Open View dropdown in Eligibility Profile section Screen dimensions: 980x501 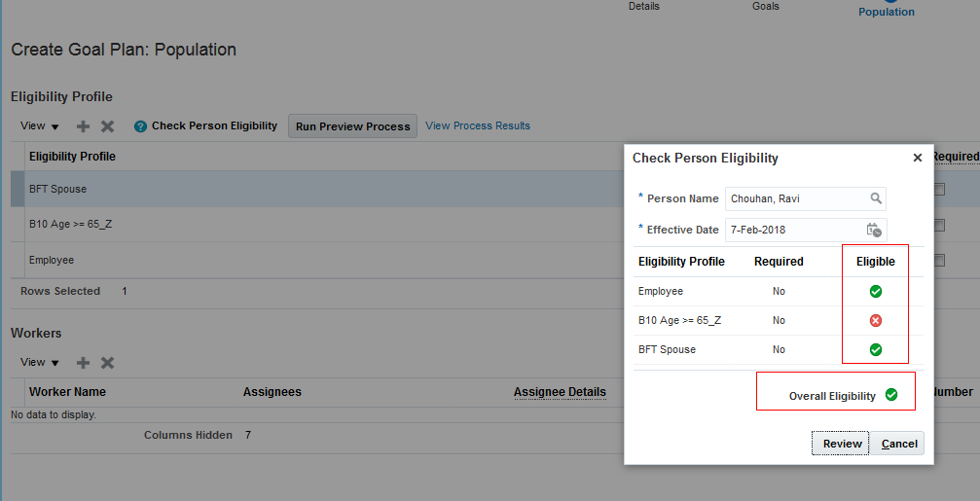tap(40, 126)
